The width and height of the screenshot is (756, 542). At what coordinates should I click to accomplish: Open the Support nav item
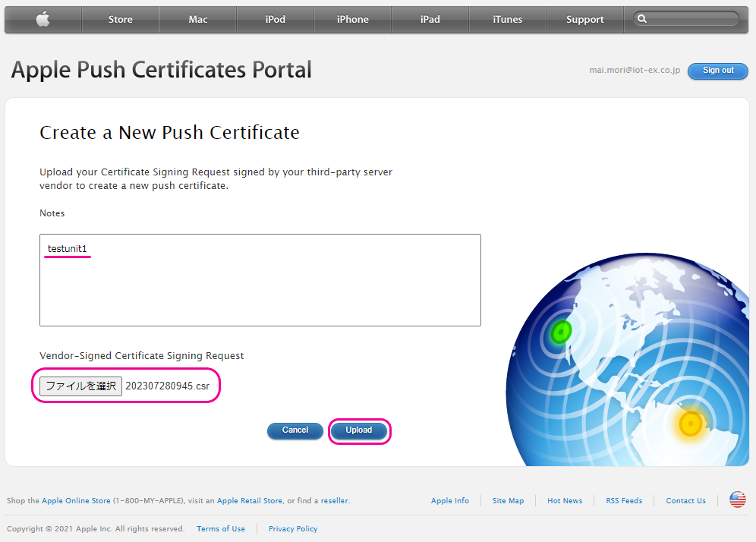click(x=584, y=20)
